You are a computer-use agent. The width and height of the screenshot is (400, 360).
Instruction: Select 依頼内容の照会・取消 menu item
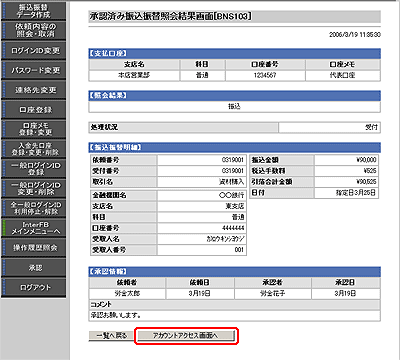34,30
